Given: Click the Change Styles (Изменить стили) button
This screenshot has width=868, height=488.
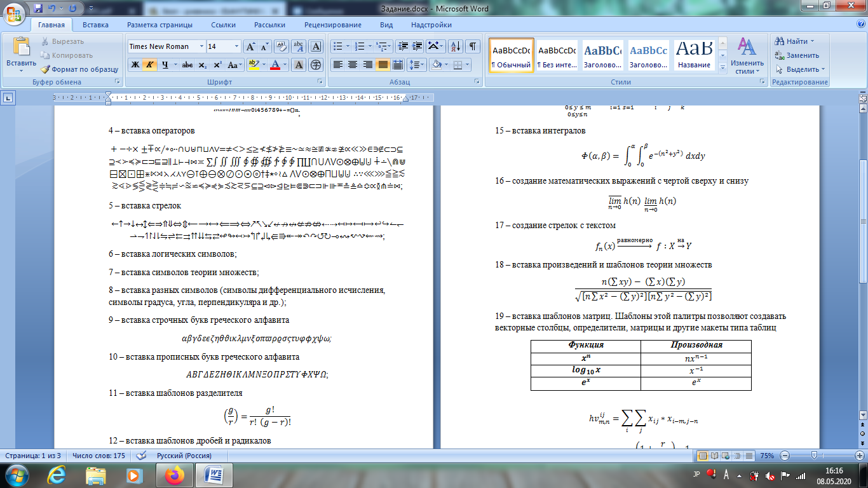Looking at the screenshot, I should click(x=747, y=56).
